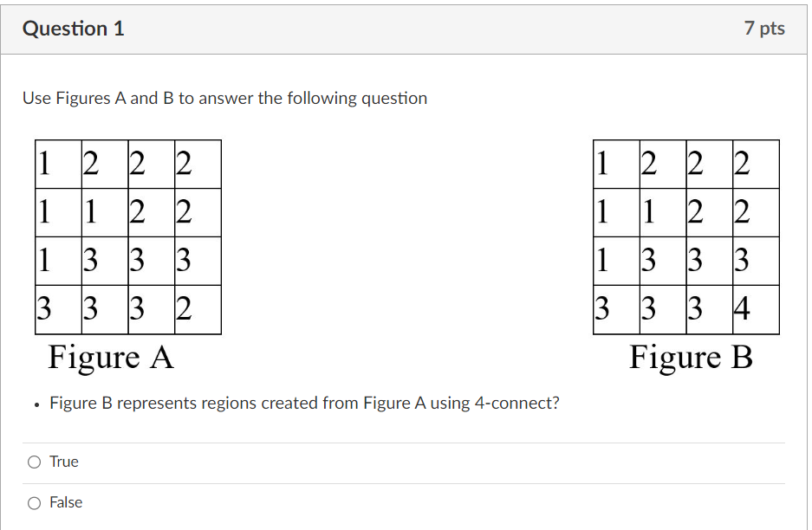
Task: Click the top-left cell of Figure A
Action: (58, 165)
